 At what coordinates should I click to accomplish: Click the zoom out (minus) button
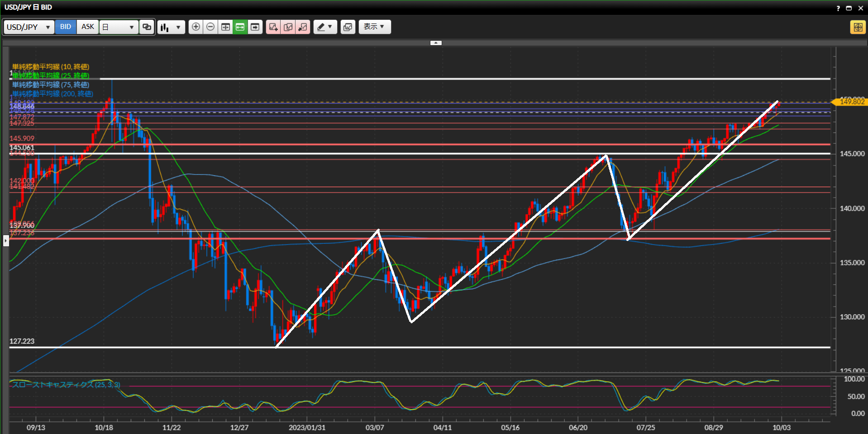(210, 27)
